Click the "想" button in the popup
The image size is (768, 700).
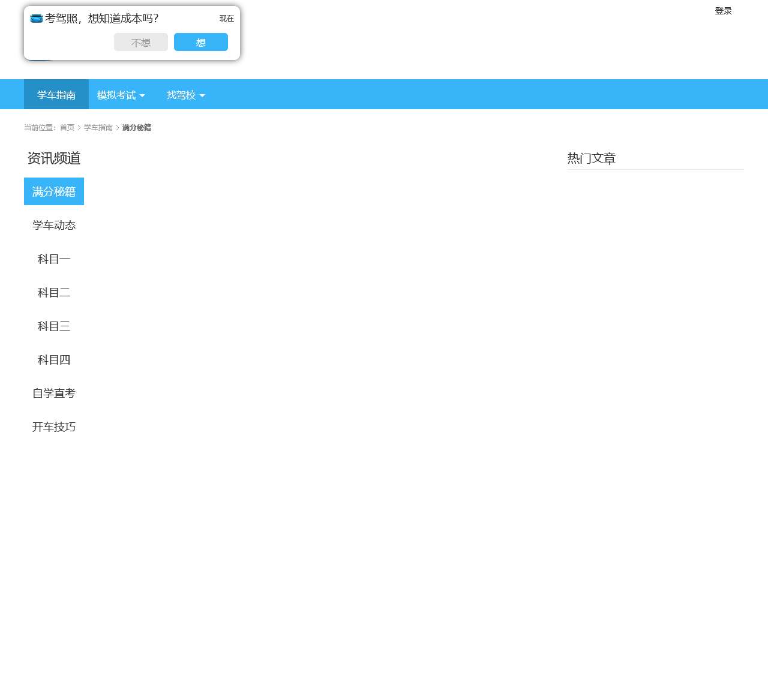(x=200, y=42)
